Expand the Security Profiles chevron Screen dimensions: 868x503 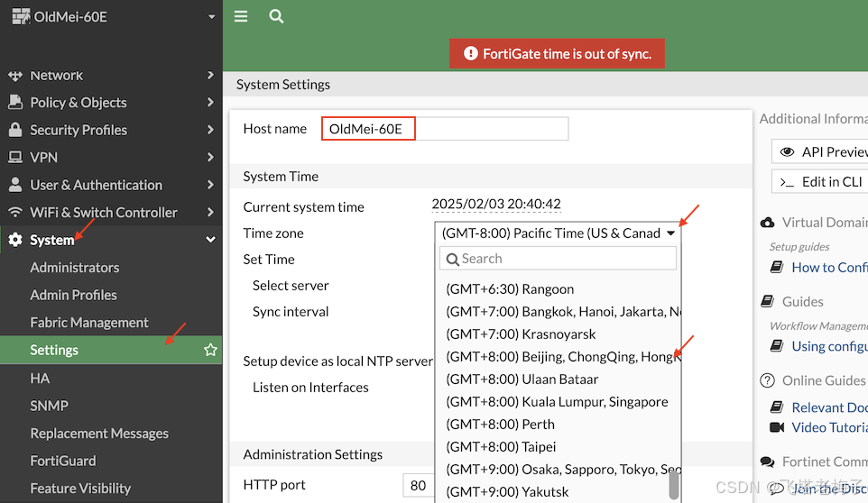coord(210,129)
